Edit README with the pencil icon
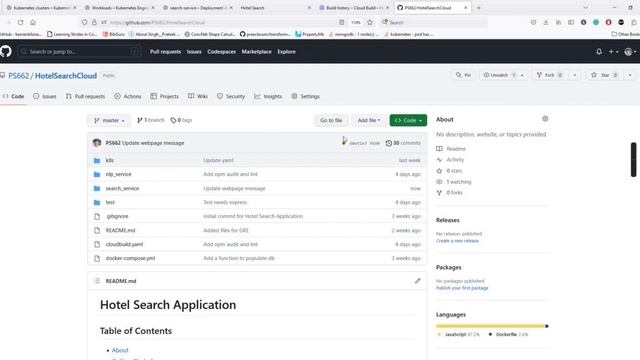This screenshot has width=640, height=360. 417,281
